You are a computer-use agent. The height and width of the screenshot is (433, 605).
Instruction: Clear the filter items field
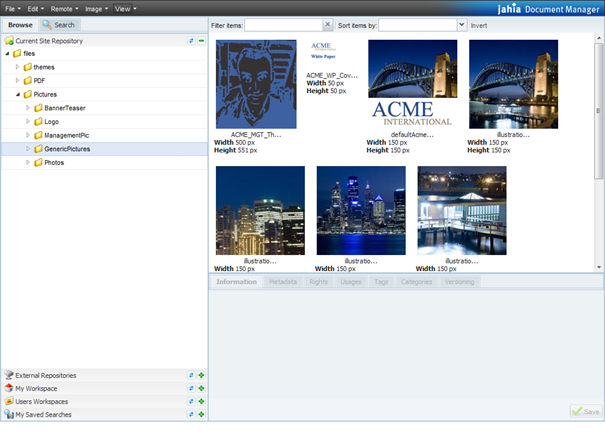(328, 25)
